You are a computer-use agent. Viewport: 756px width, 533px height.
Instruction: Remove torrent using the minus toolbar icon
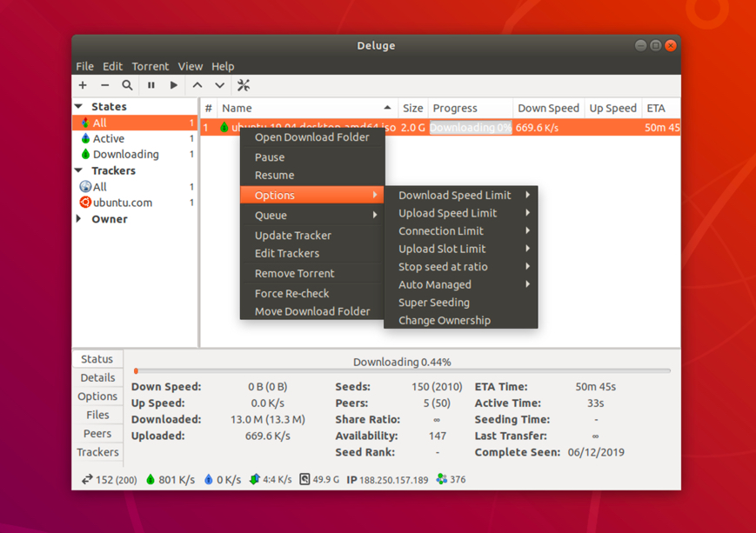(104, 84)
